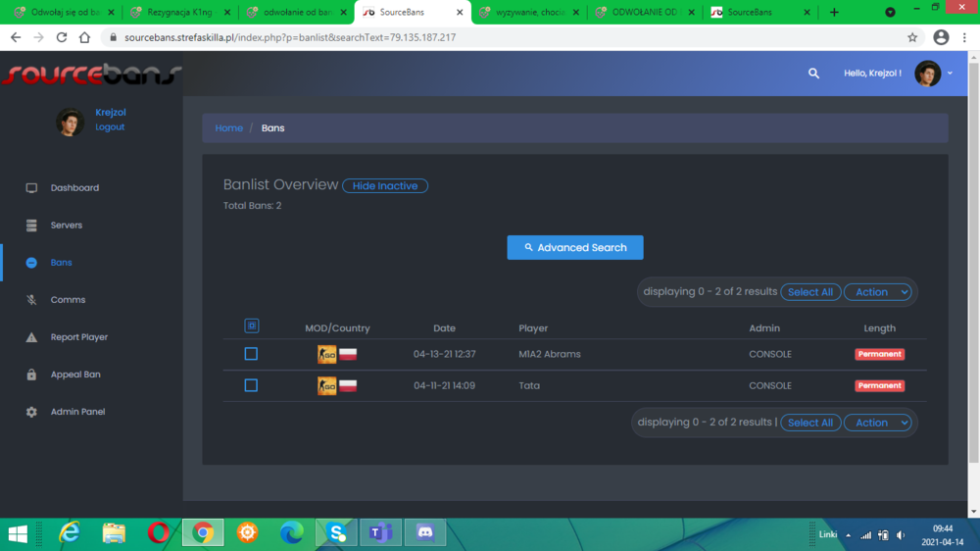Toggle the header select-all checkbox
The height and width of the screenshot is (551, 980).
coord(251,326)
